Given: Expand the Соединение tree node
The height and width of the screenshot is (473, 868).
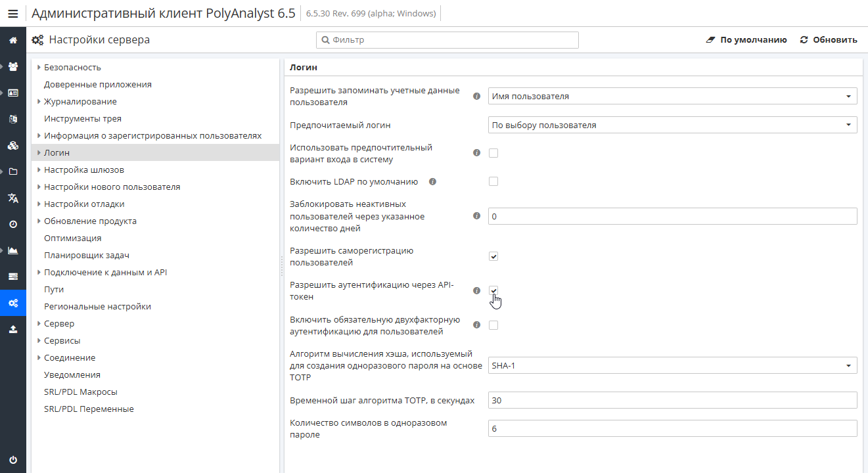Looking at the screenshot, I should coord(39,357).
